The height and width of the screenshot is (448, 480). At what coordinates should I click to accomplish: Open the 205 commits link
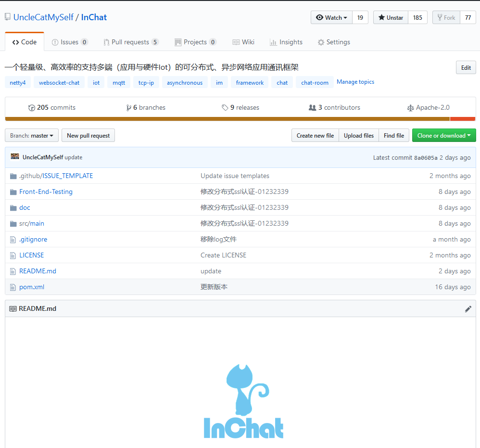click(52, 107)
